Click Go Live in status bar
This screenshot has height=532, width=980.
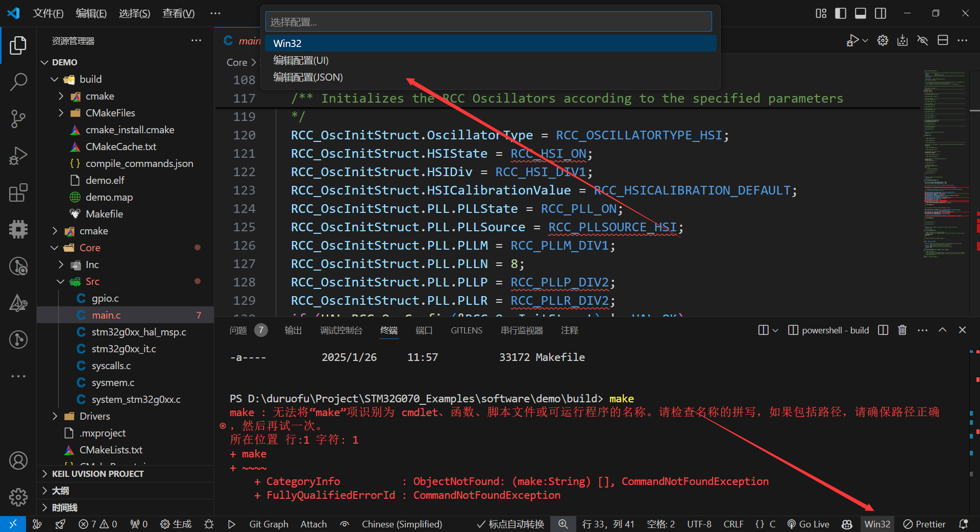pos(808,524)
